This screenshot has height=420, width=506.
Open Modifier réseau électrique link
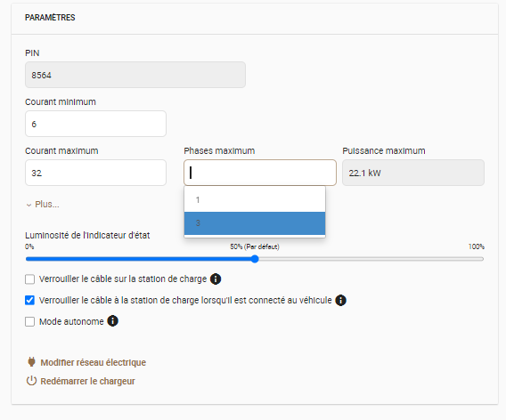pos(93,362)
